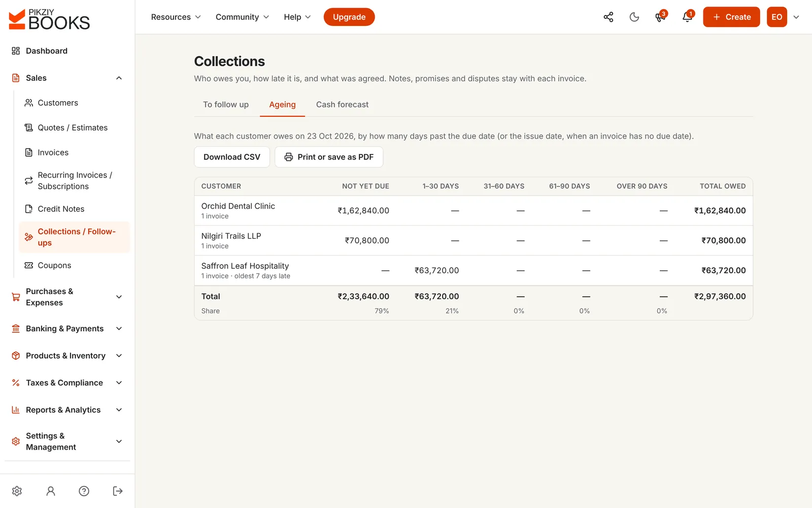This screenshot has width=812, height=508.
Task: Open Invoices in the sidebar
Action: (x=74, y=152)
